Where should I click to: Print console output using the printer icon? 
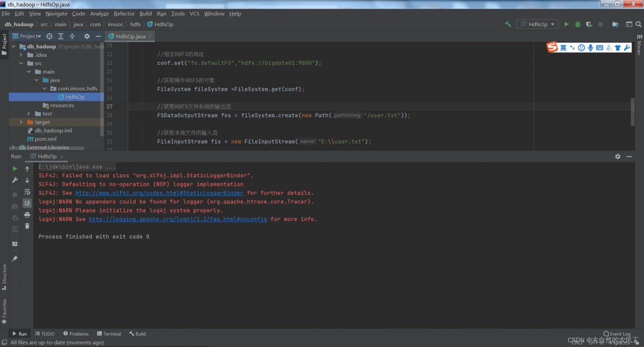pyautogui.click(x=27, y=215)
